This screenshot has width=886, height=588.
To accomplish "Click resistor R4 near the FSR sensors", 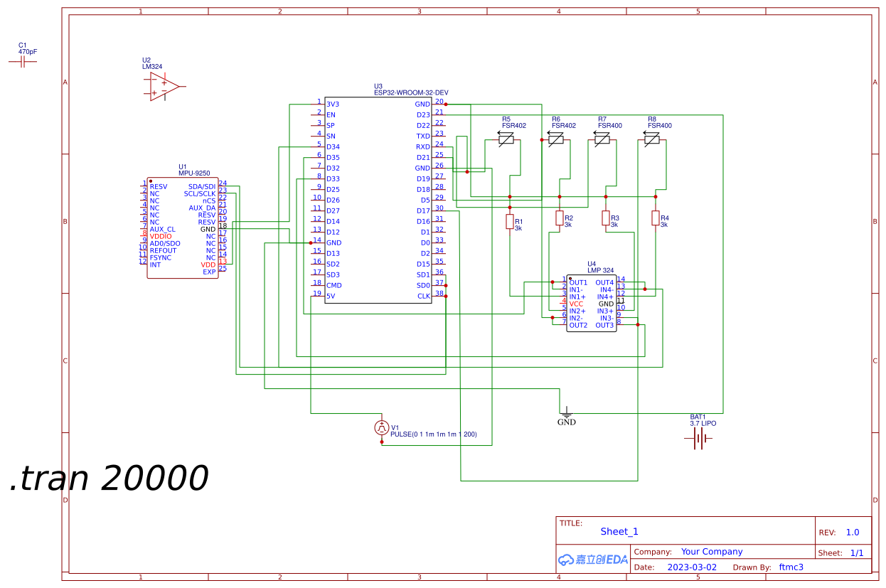I will click(x=654, y=220).
